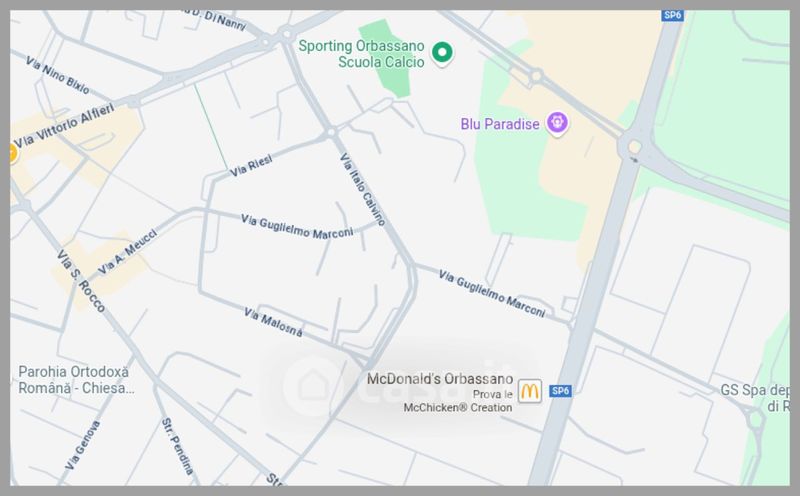Click the Via Riesi street label
The image size is (800, 496).
pos(251,166)
